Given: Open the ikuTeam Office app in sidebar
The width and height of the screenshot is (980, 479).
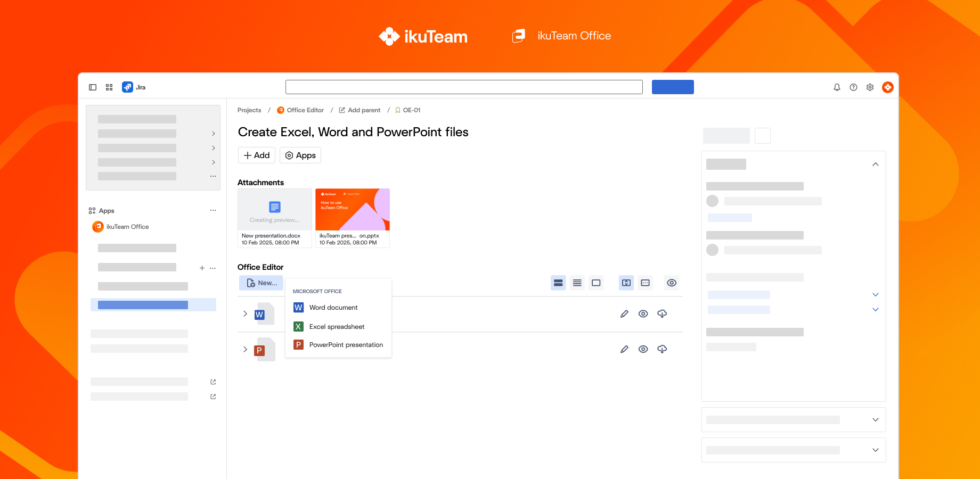Looking at the screenshot, I should (x=127, y=226).
